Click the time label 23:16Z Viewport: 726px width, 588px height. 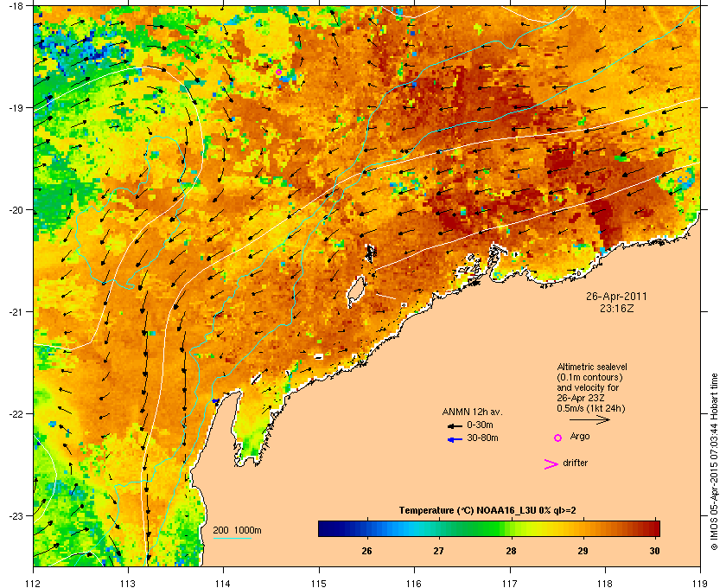[616, 308]
